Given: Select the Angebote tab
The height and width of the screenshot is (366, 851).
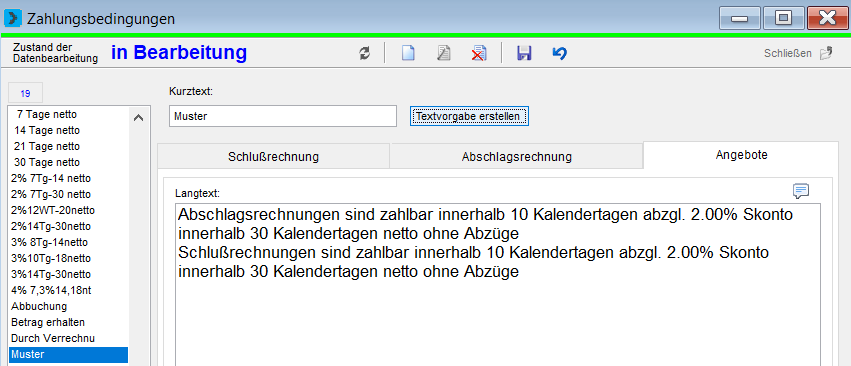Looking at the screenshot, I should [741, 155].
